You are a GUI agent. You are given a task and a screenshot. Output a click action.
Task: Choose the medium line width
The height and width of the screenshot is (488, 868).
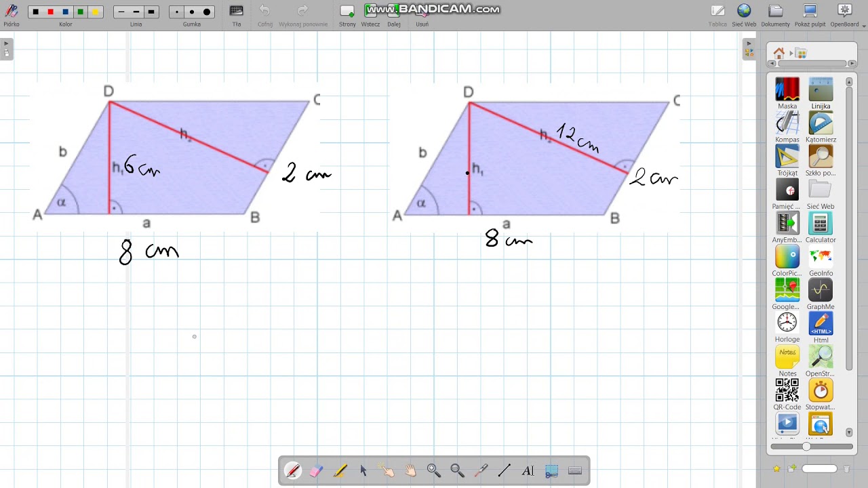pyautogui.click(x=136, y=12)
